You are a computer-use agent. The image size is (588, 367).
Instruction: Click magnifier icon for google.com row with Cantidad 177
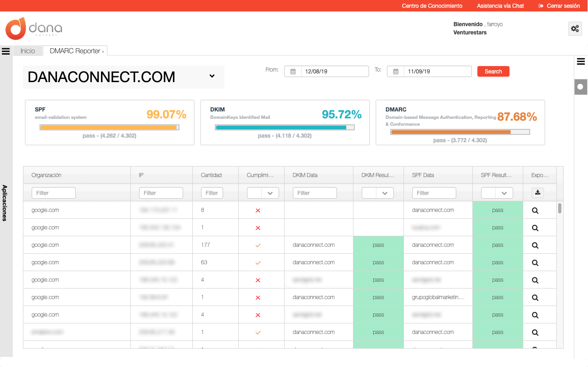tap(535, 245)
